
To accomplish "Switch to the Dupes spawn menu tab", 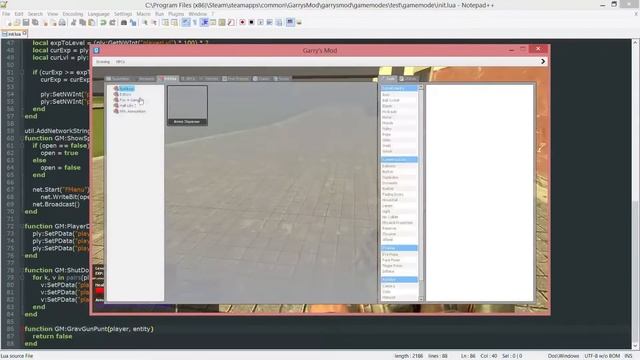I will coord(262,79).
